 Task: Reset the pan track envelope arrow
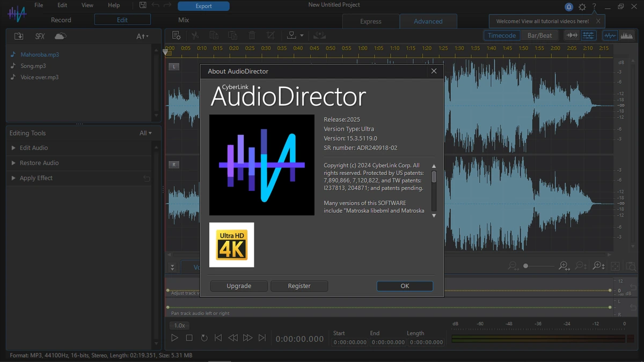634,308
